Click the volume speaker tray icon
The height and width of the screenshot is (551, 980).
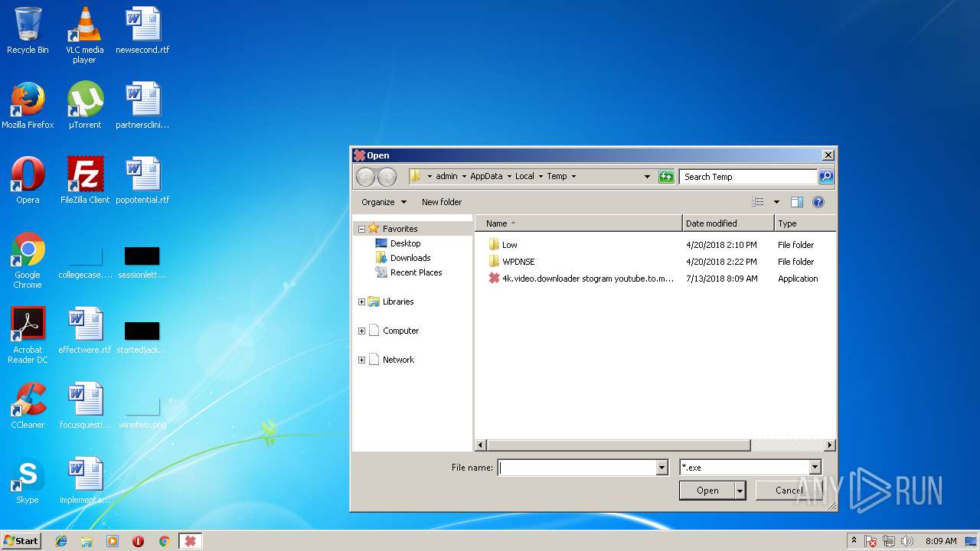click(907, 541)
